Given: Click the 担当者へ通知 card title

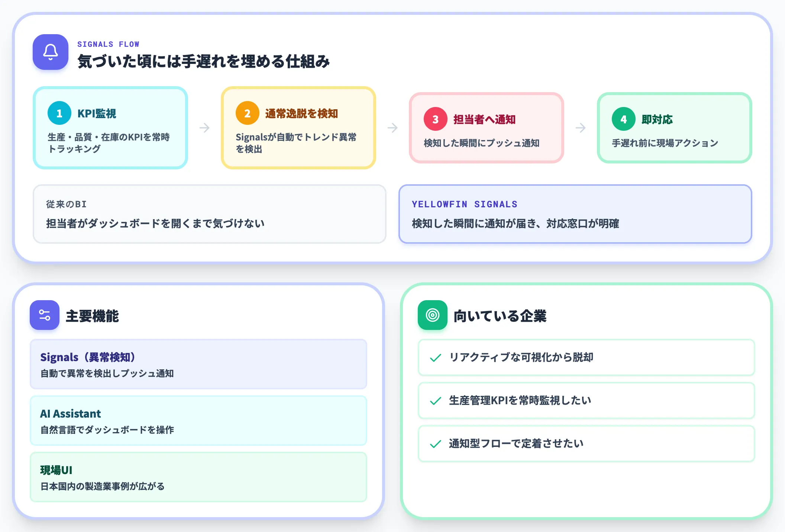Looking at the screenshot, I should pos(484,119).
